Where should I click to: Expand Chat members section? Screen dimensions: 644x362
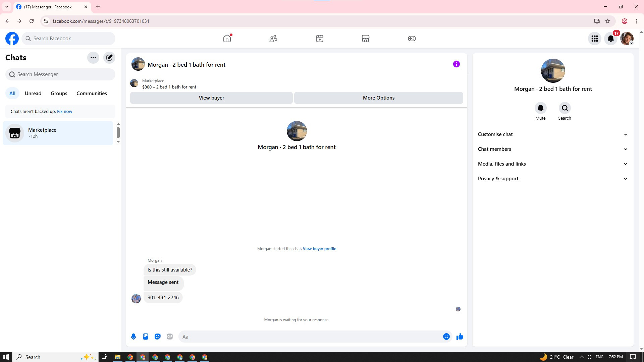(x=553, y=149)
